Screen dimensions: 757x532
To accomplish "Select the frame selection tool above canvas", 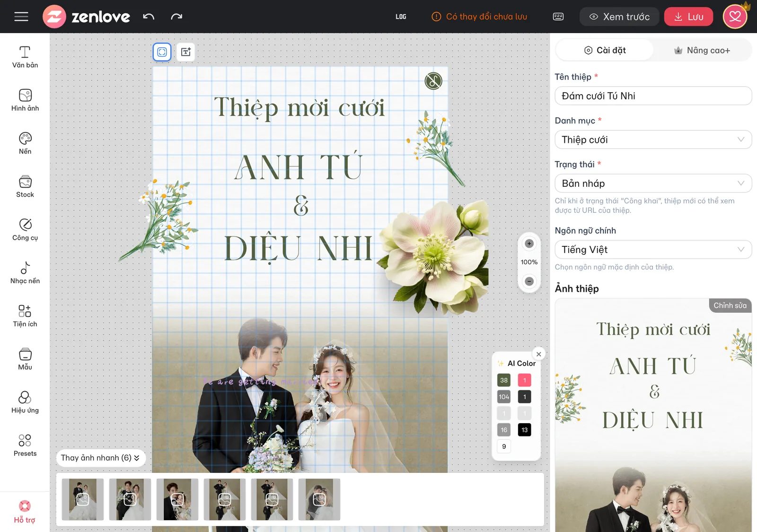I will click(162, 52).
